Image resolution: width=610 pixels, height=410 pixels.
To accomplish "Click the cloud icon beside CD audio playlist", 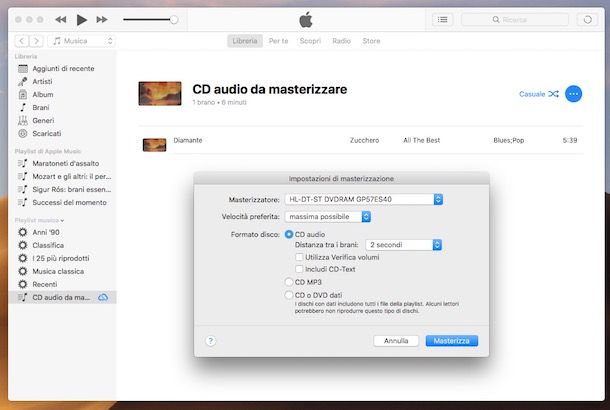I will 103,297.
